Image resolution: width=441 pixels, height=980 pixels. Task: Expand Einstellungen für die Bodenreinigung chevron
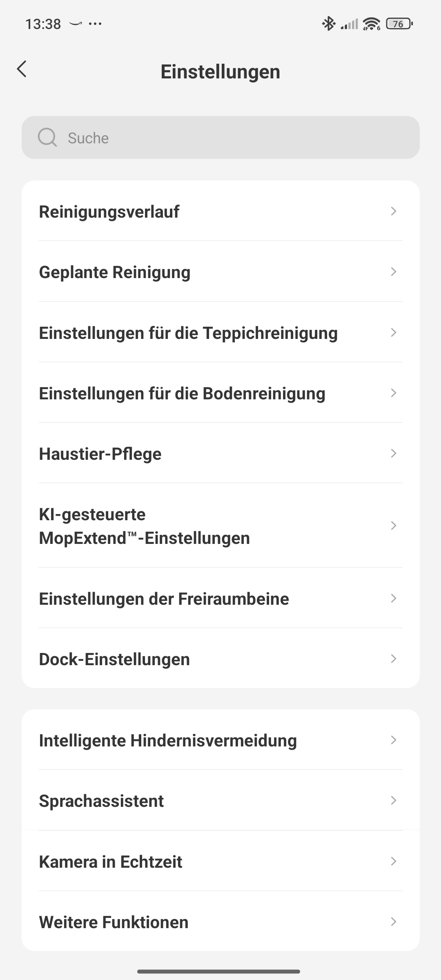point(393,393)
